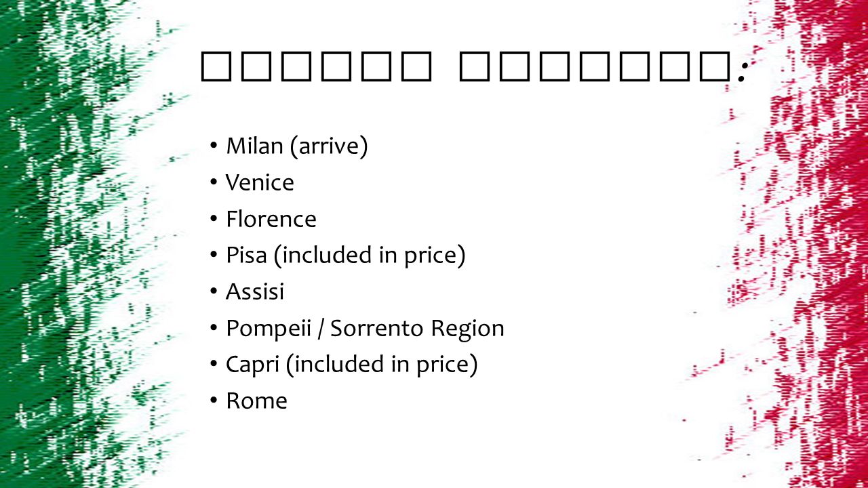Image resolution: width=868 pixels, height=488 pixels.
Task: Click the 'Florence' bullet text
Action: [271, 220]
